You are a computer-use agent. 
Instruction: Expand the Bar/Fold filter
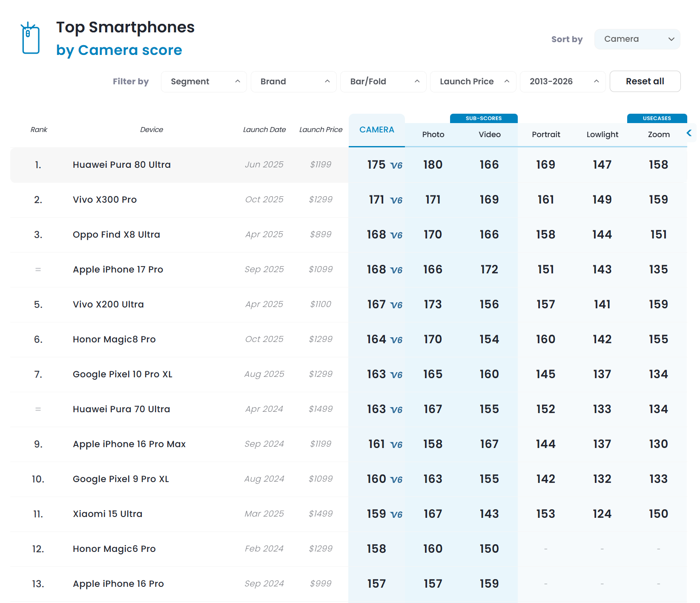point(383,81)
